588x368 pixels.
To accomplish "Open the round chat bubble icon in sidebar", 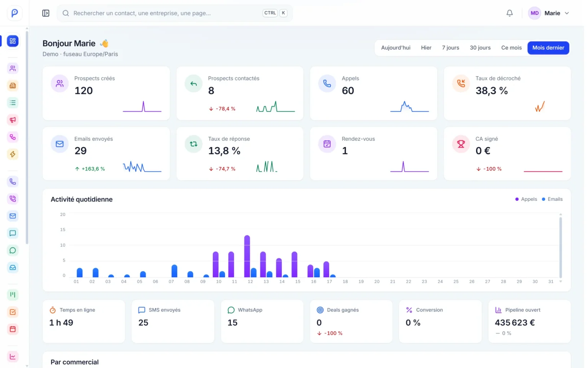I will (13, 250).
